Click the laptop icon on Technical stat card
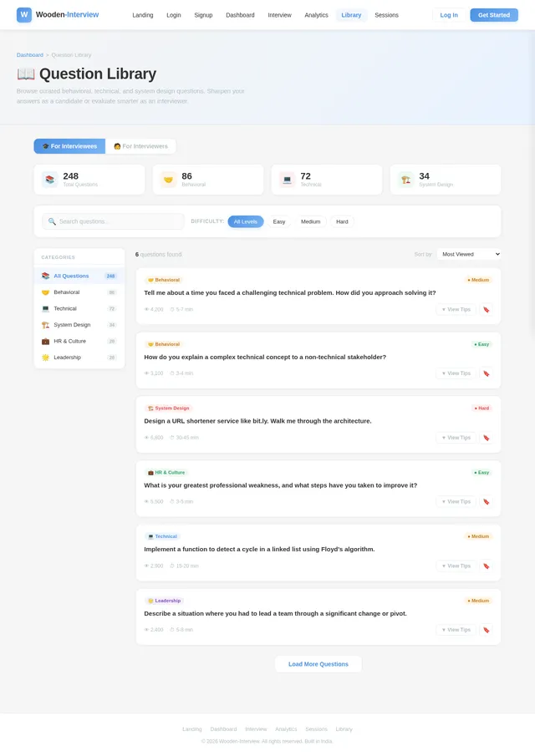The width and height of the screenshot is (535, 756). (x=287, y=180)
